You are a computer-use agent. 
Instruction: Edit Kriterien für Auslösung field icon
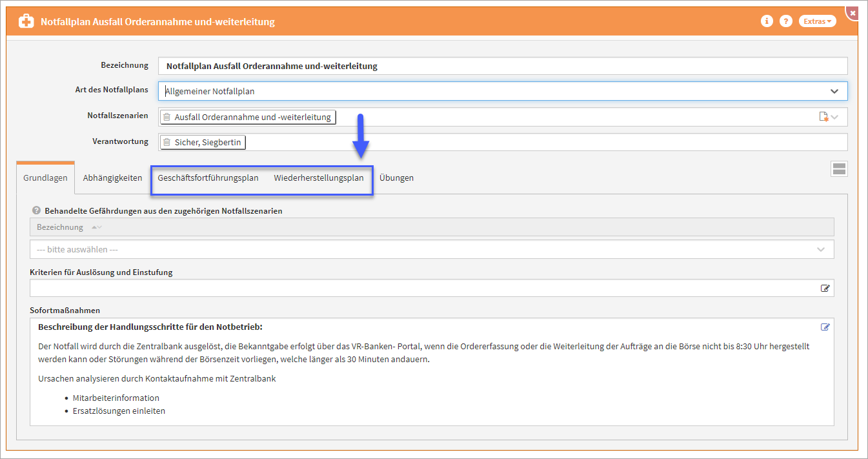click(x=825, y=288)
